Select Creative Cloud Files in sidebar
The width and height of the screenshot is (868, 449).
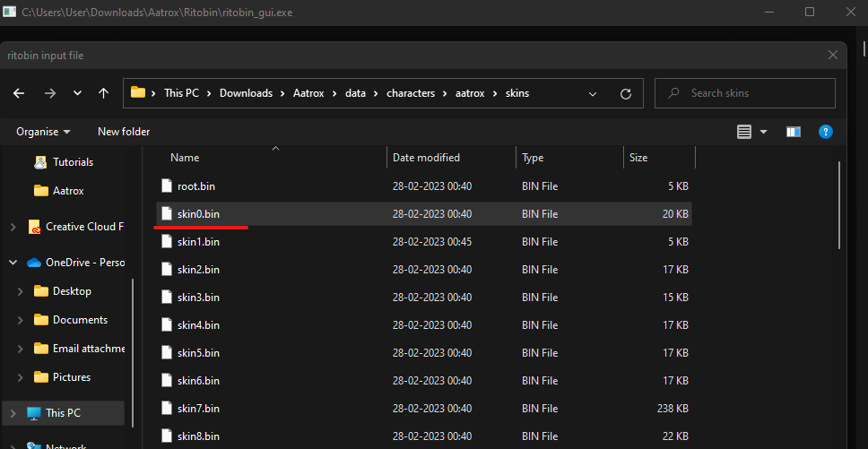(75, 227)
